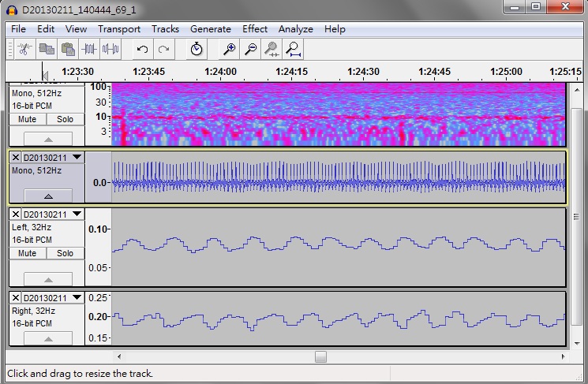Viewport: 588px width, 384px height.
Task: Click the edit toolbar drag grip
Action: (10, 49)
